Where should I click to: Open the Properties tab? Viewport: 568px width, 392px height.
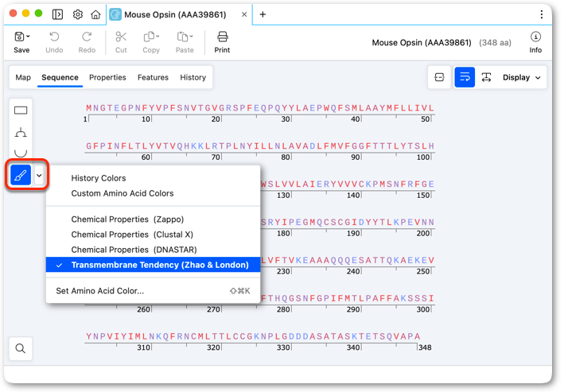(107, 77)
